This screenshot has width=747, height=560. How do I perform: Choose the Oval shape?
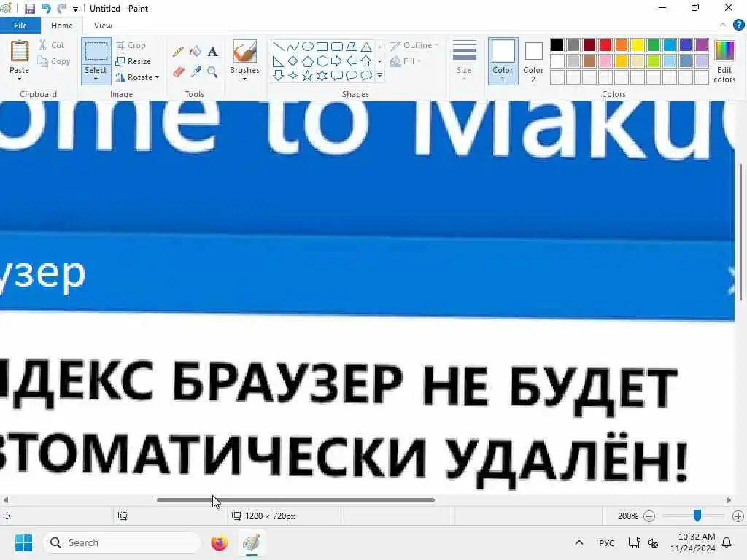pos(308,47)
